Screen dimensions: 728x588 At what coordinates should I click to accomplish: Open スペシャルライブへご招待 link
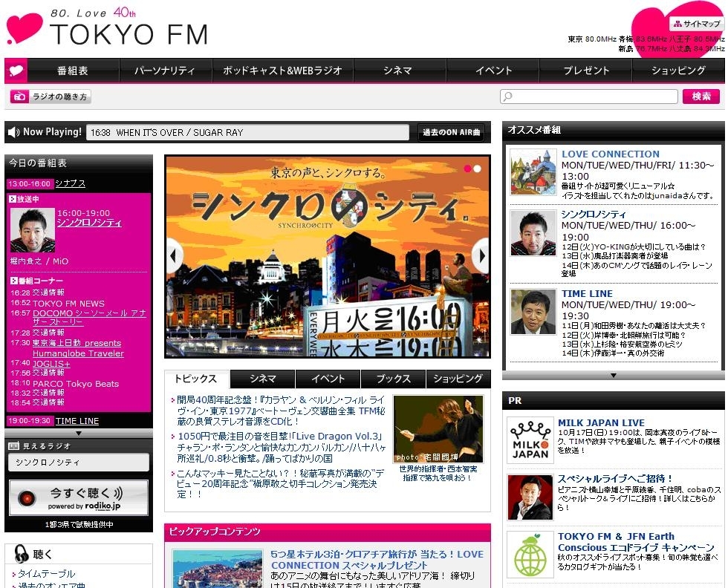pos(615,478)
